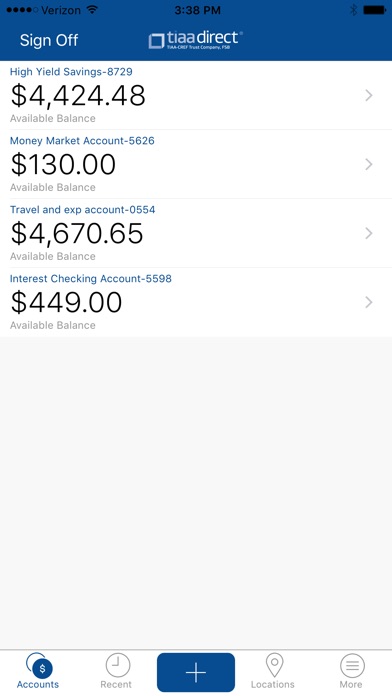Expand High Yield Savings chevron arrow

click(x=369, y=95)
